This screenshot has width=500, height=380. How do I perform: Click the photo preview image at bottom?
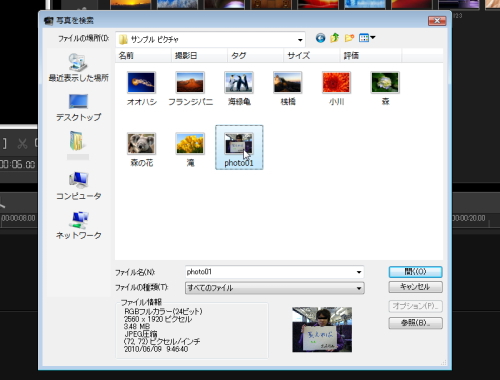click(x=322, y=330)
